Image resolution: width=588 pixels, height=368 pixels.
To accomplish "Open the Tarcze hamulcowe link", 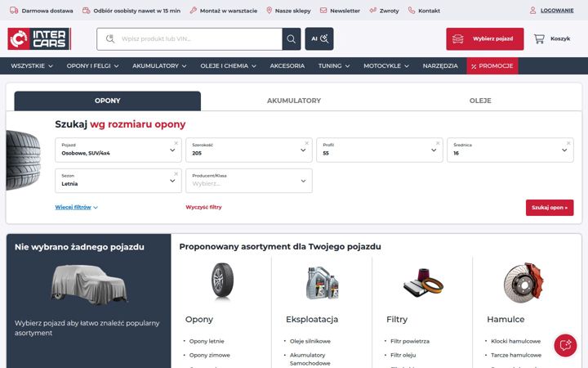I will [x=516, y=355].
